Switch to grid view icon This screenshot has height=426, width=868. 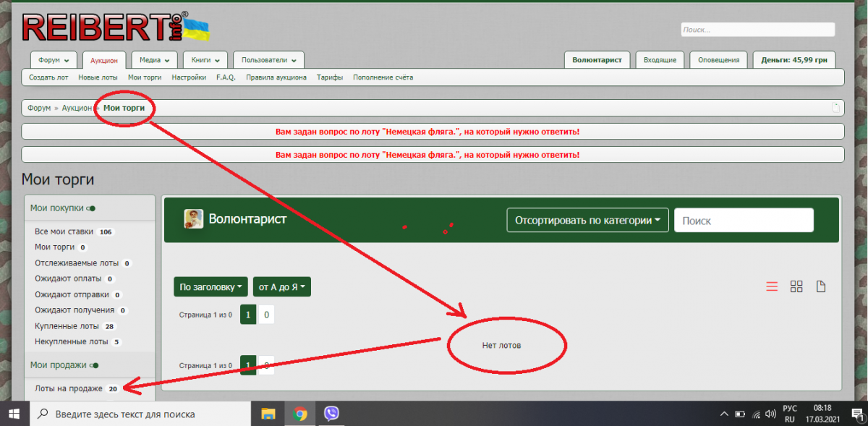796,286
